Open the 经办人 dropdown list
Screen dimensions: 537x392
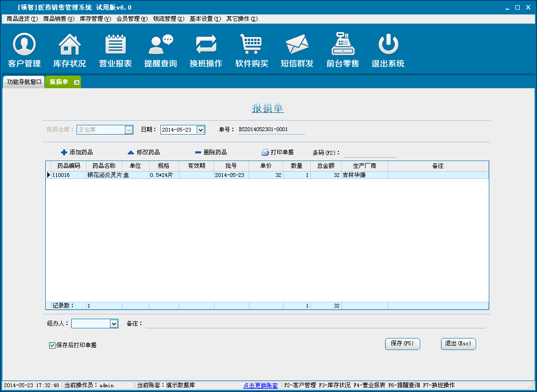click(x=114, y=324)
